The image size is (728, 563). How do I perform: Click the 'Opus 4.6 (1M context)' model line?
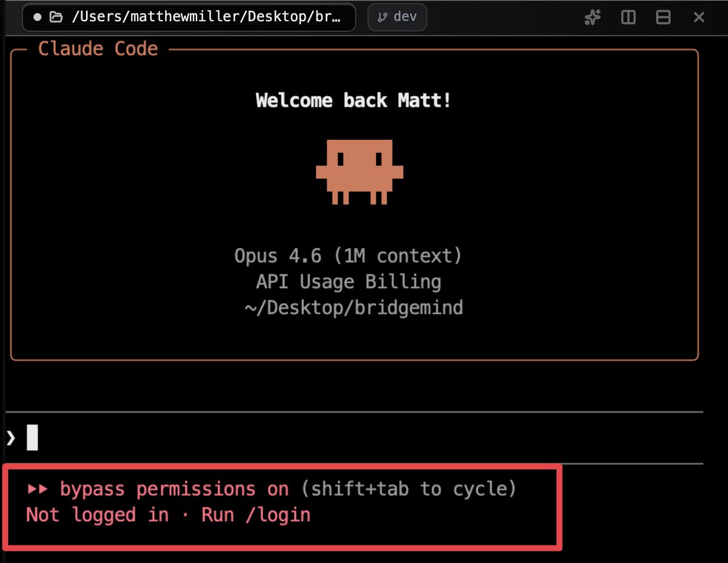point(348,256)
